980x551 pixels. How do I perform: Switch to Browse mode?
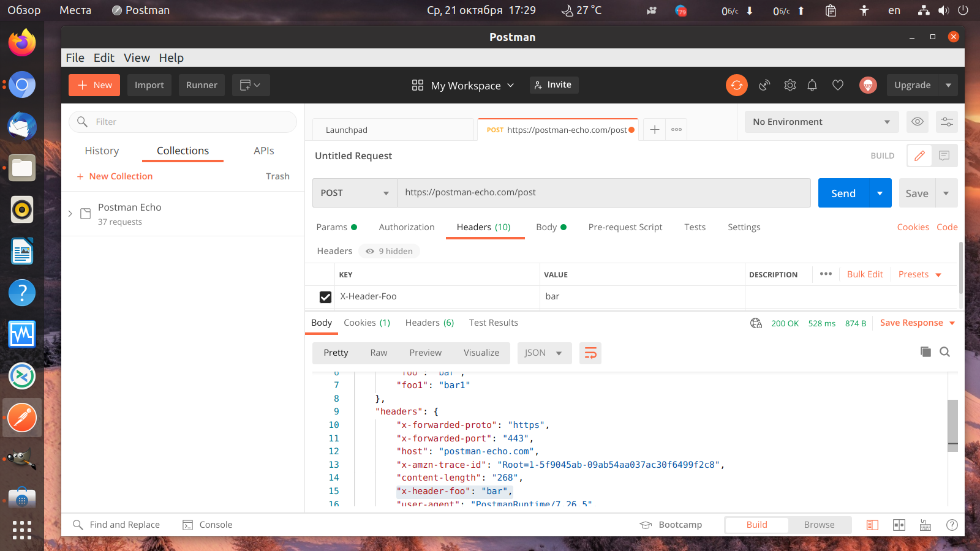click(819, 525)
